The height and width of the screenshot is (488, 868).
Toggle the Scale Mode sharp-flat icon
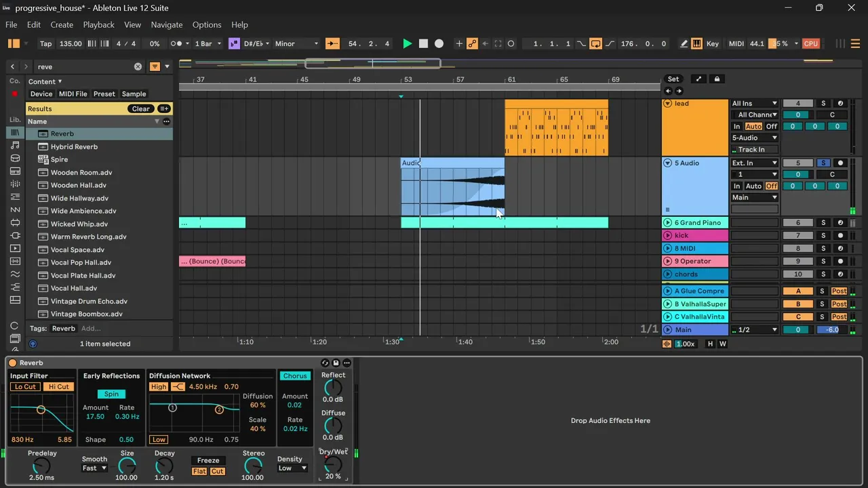coord(234,43)
